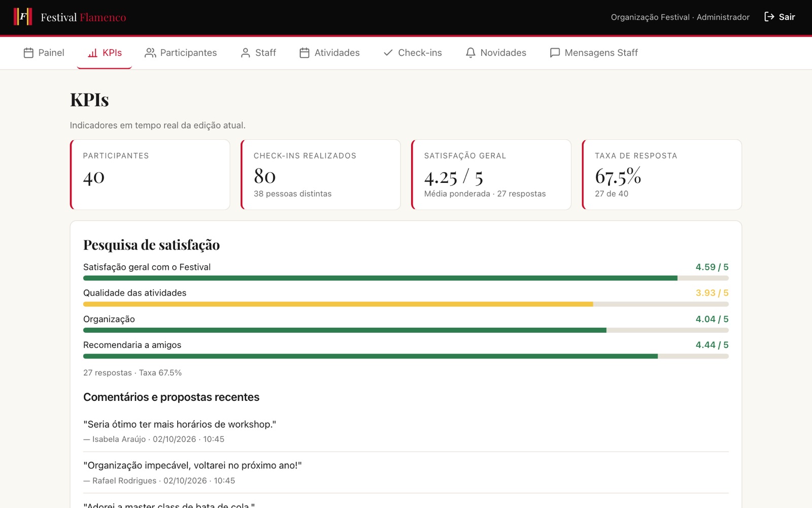Select the KPIs tab label

[112, 53]
